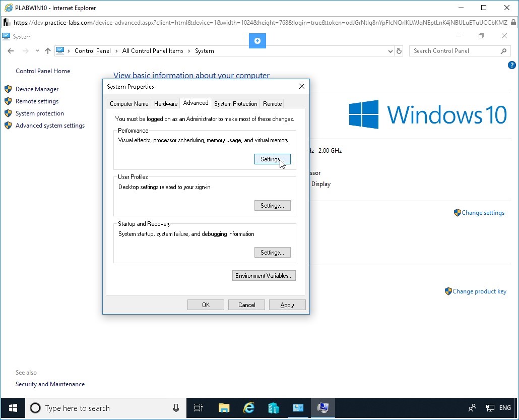519x420 pixels.
Task: Click the lock icon in address bar
Action: pyautogui.click(x=513, y=23)
